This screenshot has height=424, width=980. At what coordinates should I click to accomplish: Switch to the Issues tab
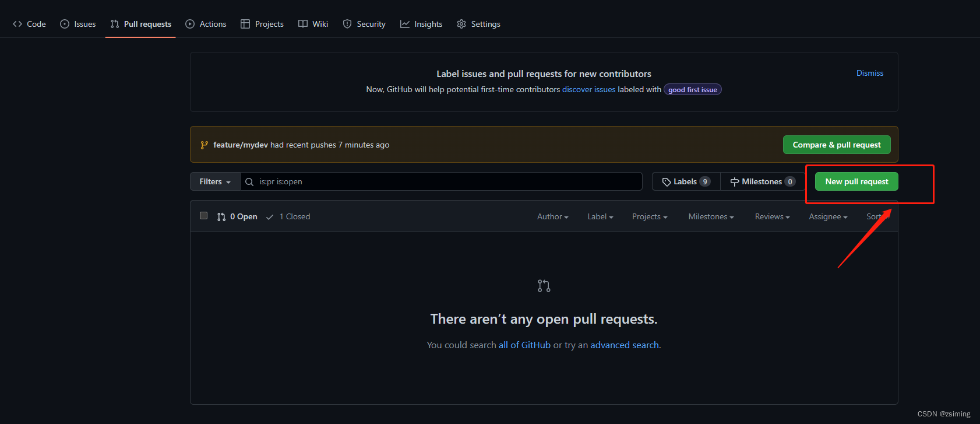point(78,24)
